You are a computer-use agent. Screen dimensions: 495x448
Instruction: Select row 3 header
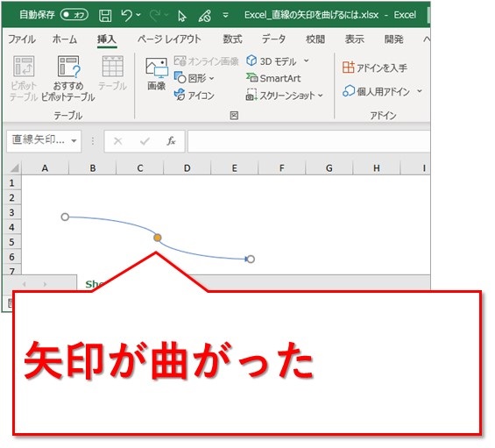(12, 212)
